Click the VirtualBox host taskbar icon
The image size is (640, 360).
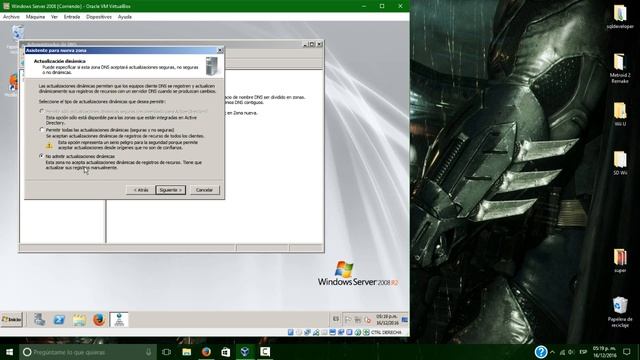click(245, 352)
